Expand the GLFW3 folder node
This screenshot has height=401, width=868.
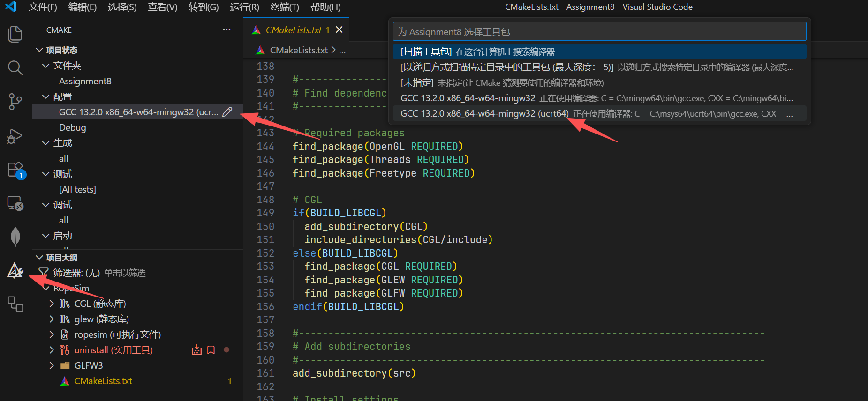pos(52,365)
